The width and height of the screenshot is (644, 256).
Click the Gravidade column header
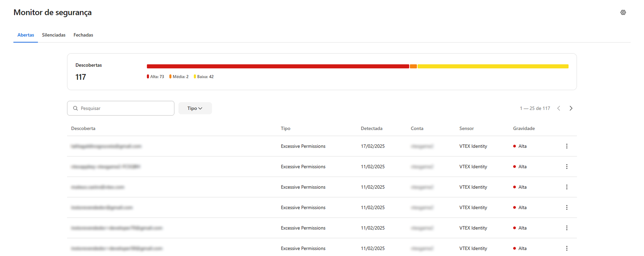(x=523, y=128)
